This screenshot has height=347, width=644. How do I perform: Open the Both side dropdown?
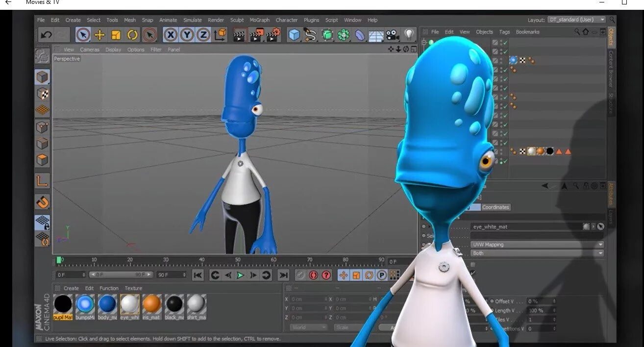pos(537,253)
